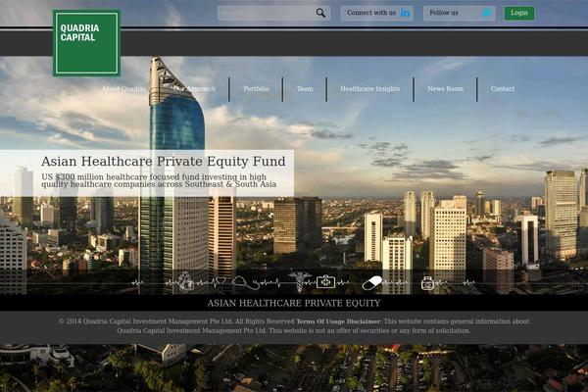Click the caduceus medical symbol icon

tap(300, 281)
